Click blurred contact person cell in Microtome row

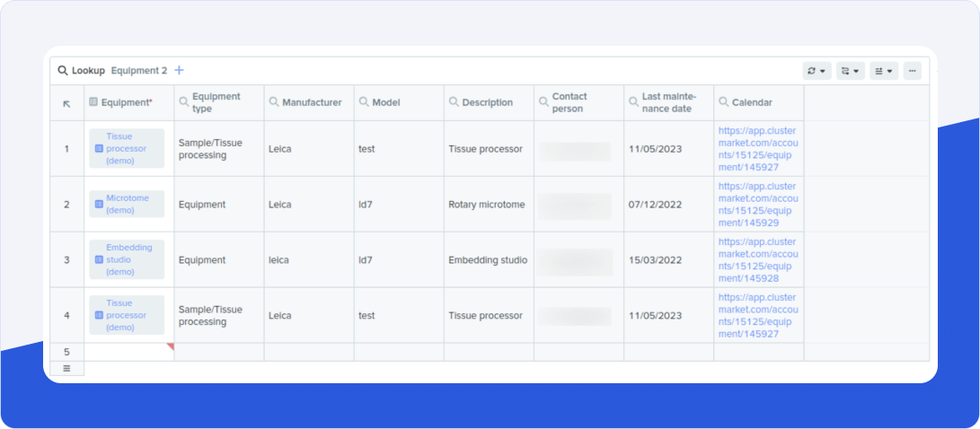pyautogui.click(x=579, y=205)
